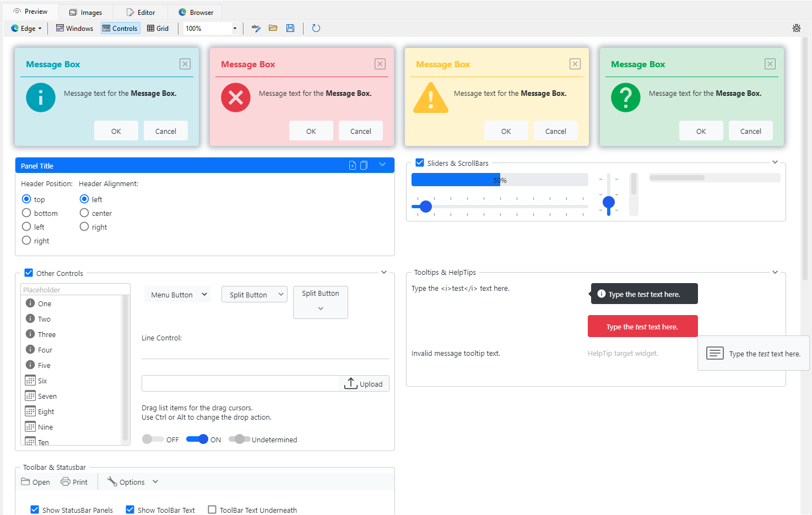
Task: Click the spell-check abc pencil icon
Action: point(256,28)
